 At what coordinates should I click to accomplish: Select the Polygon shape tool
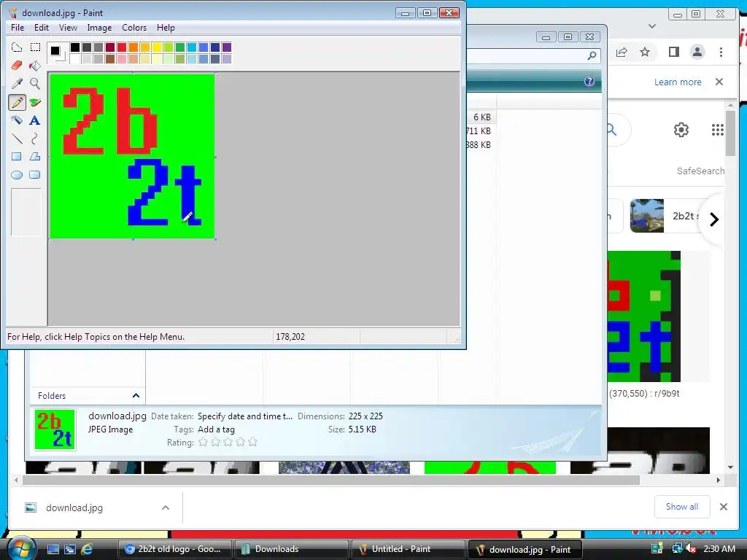35,157
